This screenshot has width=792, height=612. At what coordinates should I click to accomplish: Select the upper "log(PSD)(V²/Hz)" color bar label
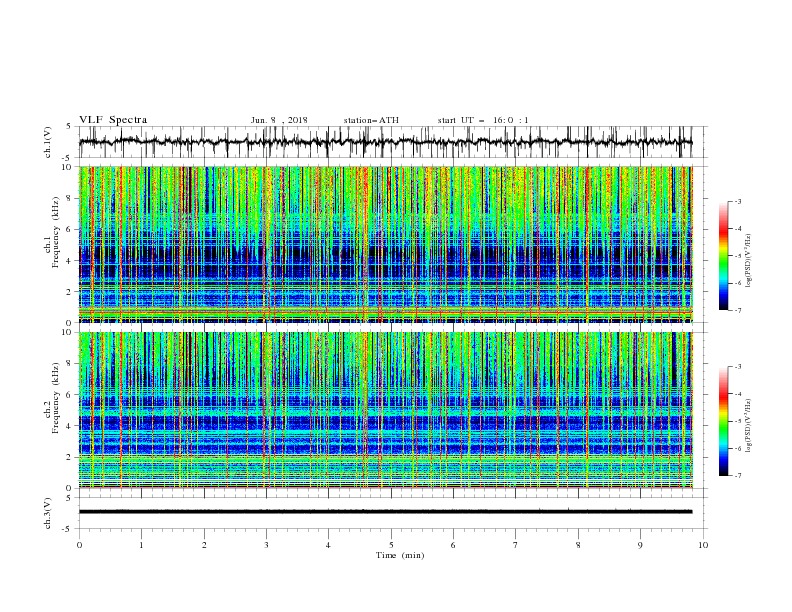tap(749, 261)
